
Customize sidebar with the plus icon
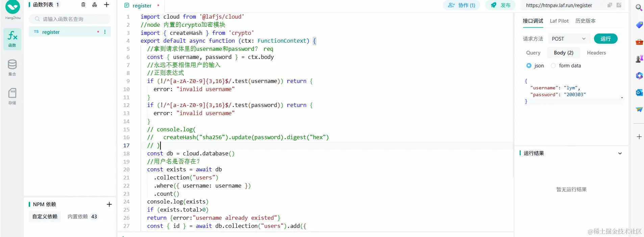pyautogui.click(x=639, y=137)
